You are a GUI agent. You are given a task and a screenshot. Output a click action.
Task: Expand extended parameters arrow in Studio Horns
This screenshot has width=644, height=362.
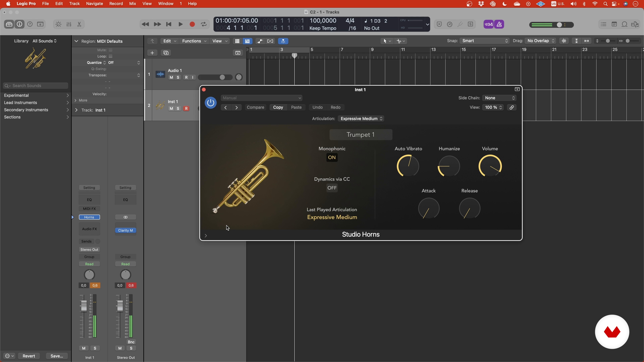(x=206, y=236)
